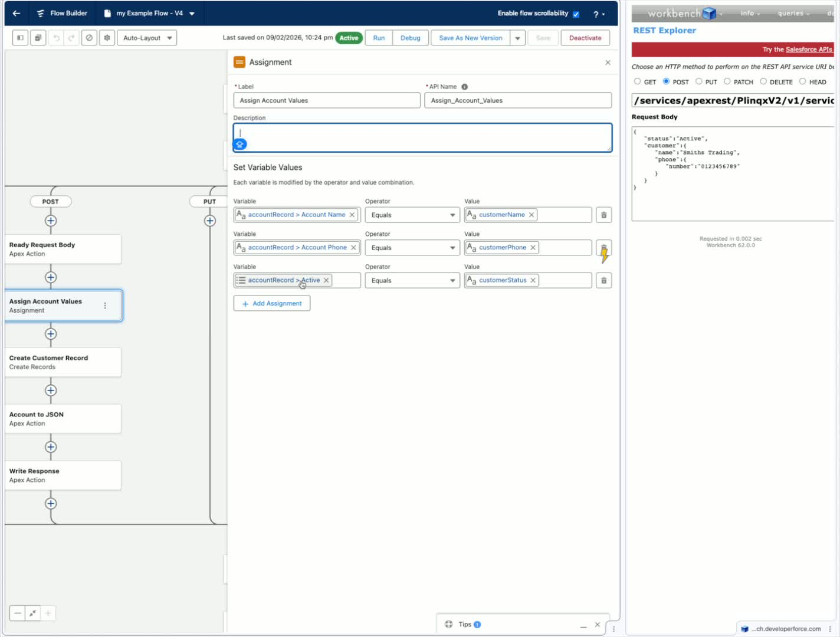Remove accountRecord > Account Phone variable pill
This screenshot has height=637, width=840.
coord(354,248)
